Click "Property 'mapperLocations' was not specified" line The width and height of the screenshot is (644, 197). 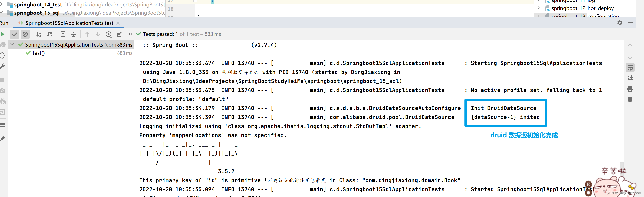click(213, 135)
